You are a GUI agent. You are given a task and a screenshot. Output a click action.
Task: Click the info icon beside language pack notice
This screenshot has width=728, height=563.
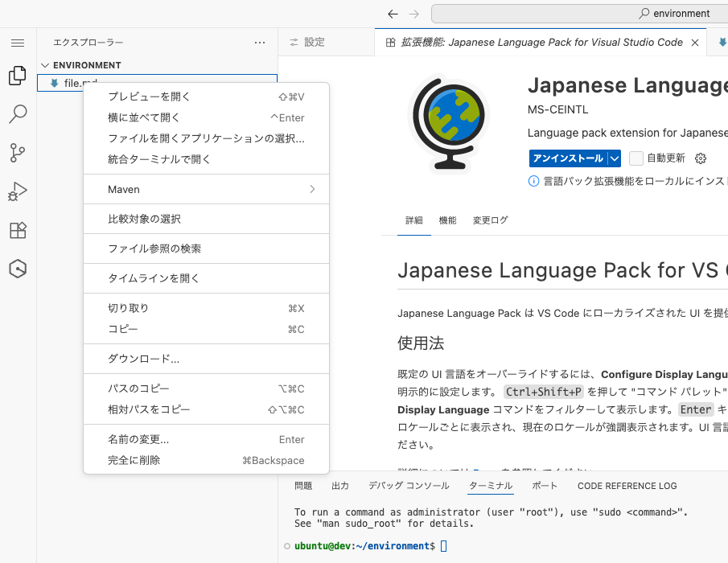point(533,181)
